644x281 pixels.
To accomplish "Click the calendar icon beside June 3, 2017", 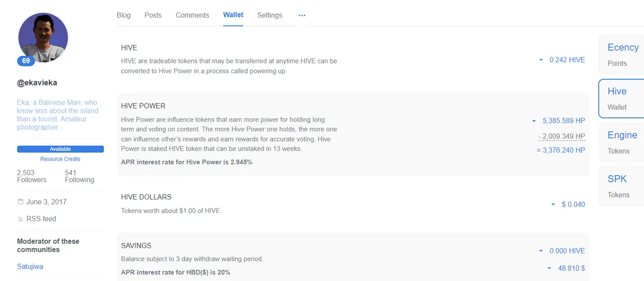I will pyautogui.click(x=21, y=202).
